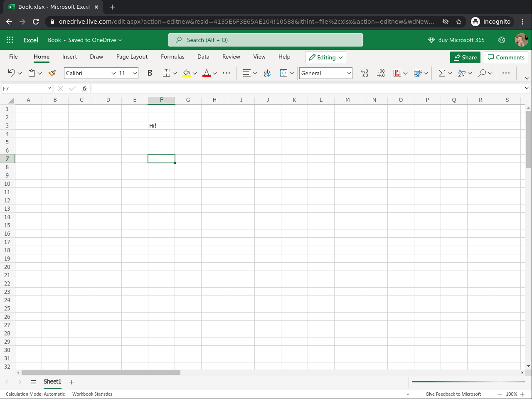Viewport: 532px width, 399px height.
Task: Click Give Feedback to Microsoft
Action: pos(453,394)
